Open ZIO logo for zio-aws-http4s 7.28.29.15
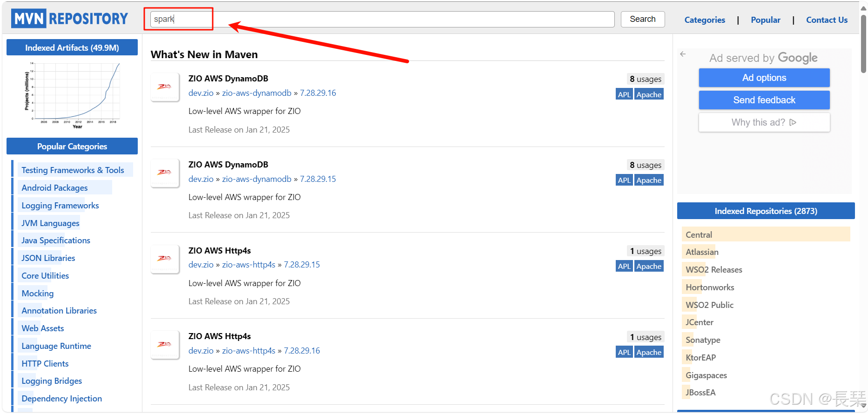The width and height of the screenshot is (868, 414). [x=165, y=259]
